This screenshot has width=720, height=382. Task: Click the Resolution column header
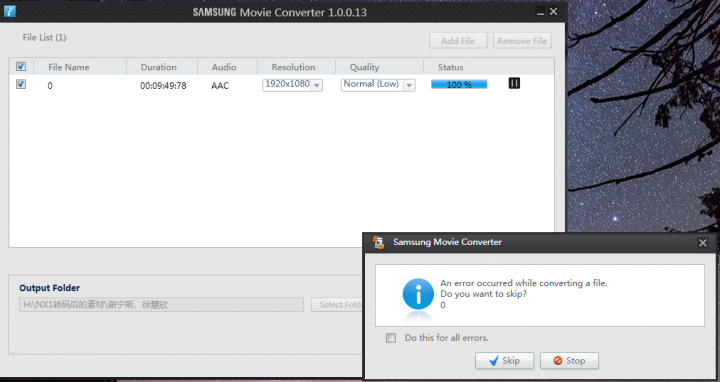click(293, 67)
